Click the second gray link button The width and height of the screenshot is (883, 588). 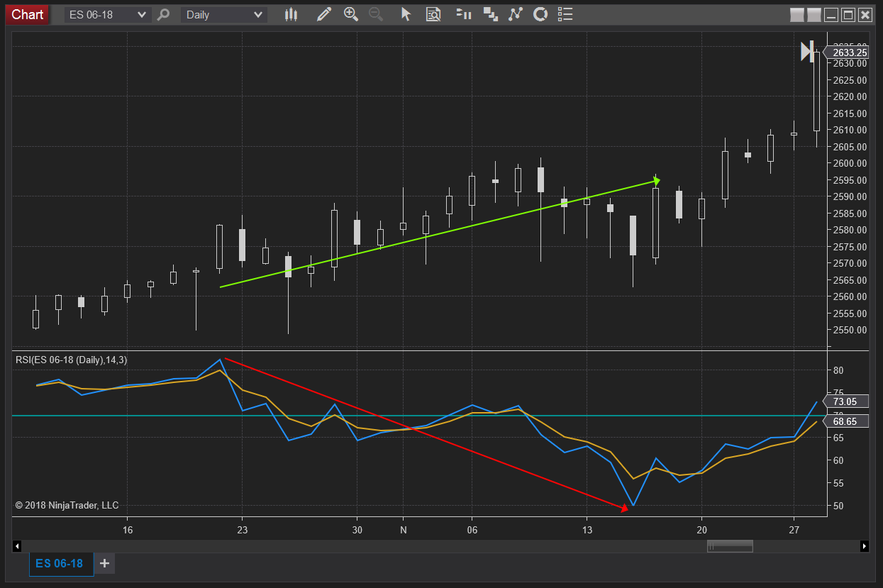tap(814, 15)
